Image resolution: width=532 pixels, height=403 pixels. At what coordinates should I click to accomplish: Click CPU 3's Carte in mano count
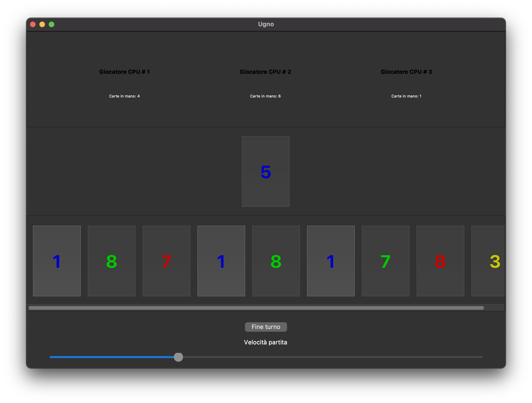(x=406, y=96)
